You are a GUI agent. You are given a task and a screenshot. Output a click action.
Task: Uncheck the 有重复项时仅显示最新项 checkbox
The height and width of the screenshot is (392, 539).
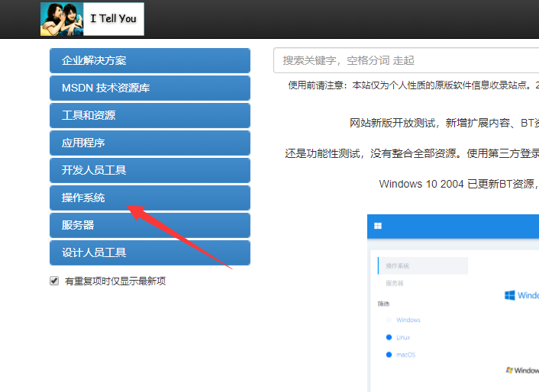[x=54, y=281]
